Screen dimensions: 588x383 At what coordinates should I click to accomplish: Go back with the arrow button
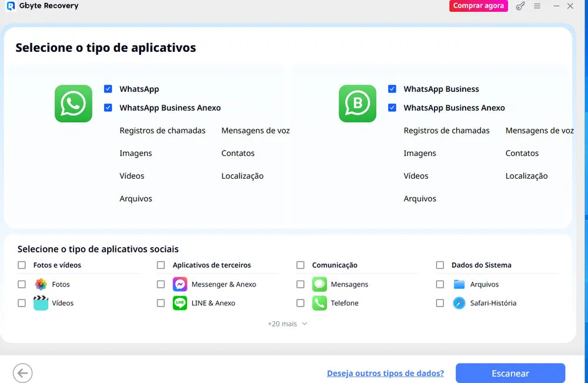point(22,373)
